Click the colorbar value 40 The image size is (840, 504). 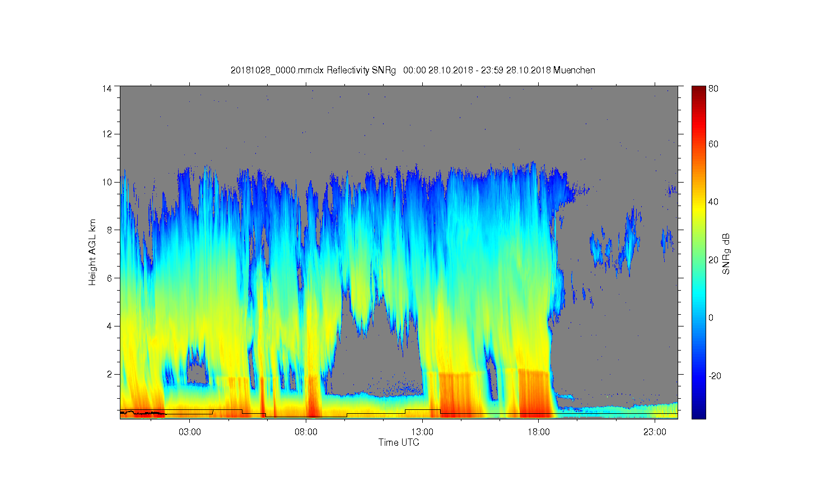pyautogui.click(x=713, y=202)
